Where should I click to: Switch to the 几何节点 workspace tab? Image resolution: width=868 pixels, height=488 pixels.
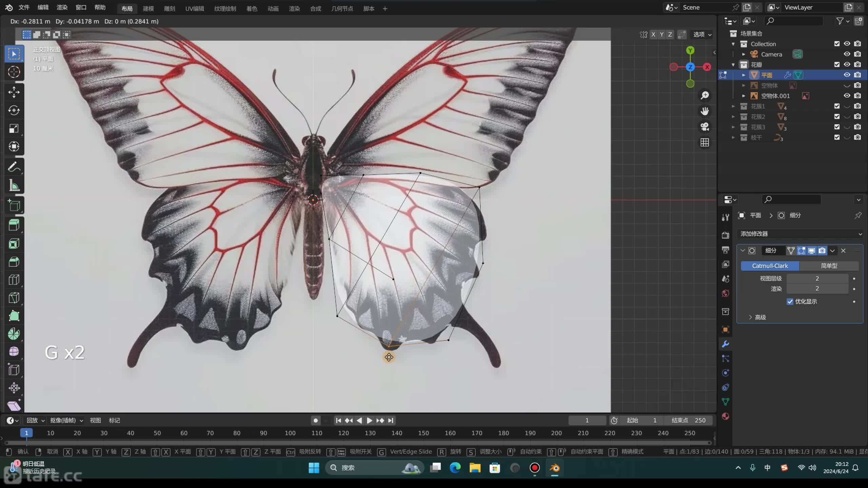tap(342, 8)
